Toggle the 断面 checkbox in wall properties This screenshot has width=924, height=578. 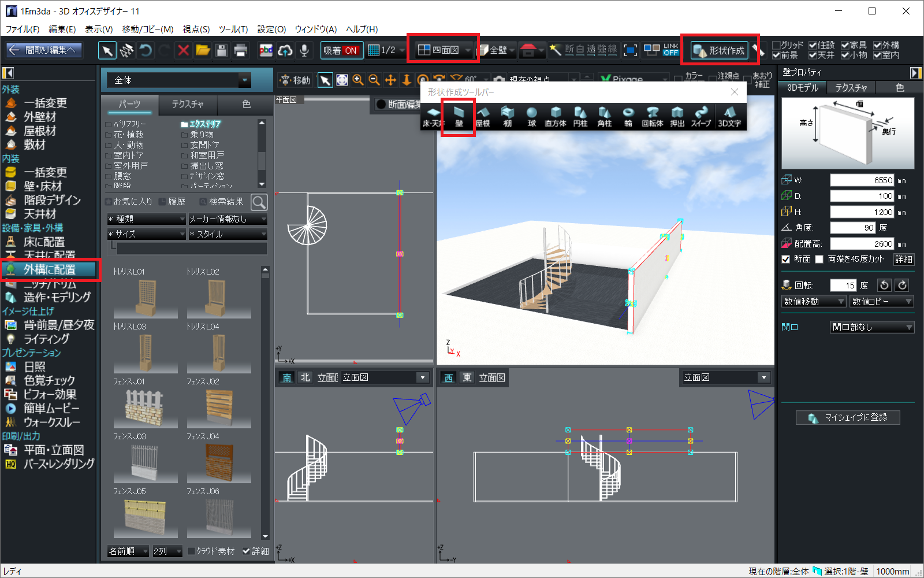click(x=786, y=260)
